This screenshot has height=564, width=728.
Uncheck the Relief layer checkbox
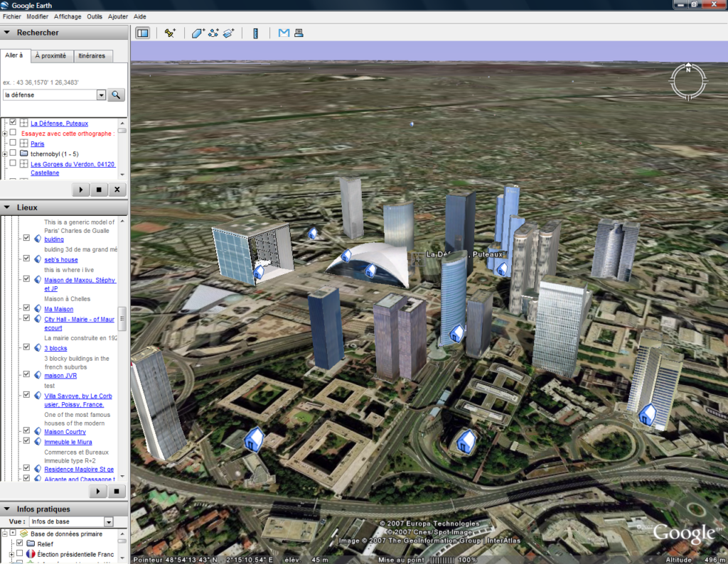(19, 543)
